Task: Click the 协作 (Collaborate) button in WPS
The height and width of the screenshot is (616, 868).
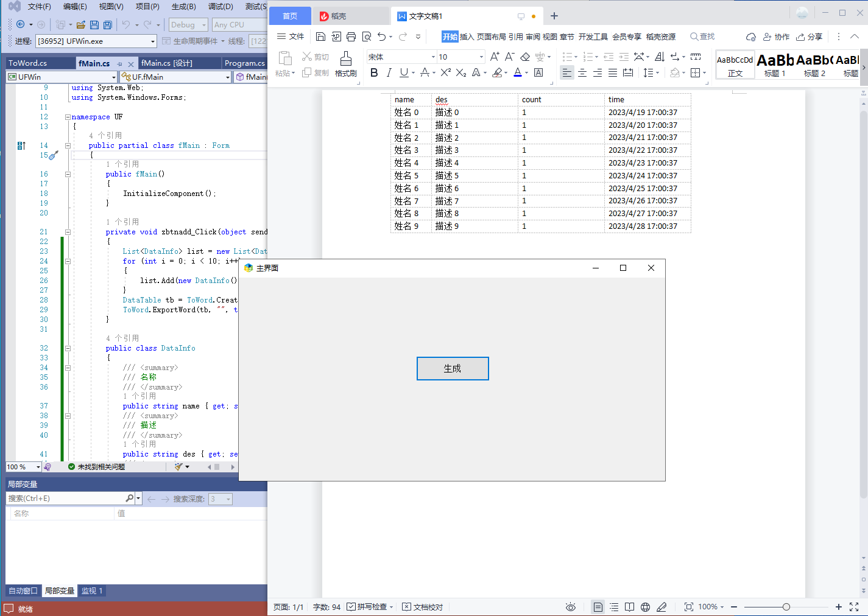Action: 776,37
